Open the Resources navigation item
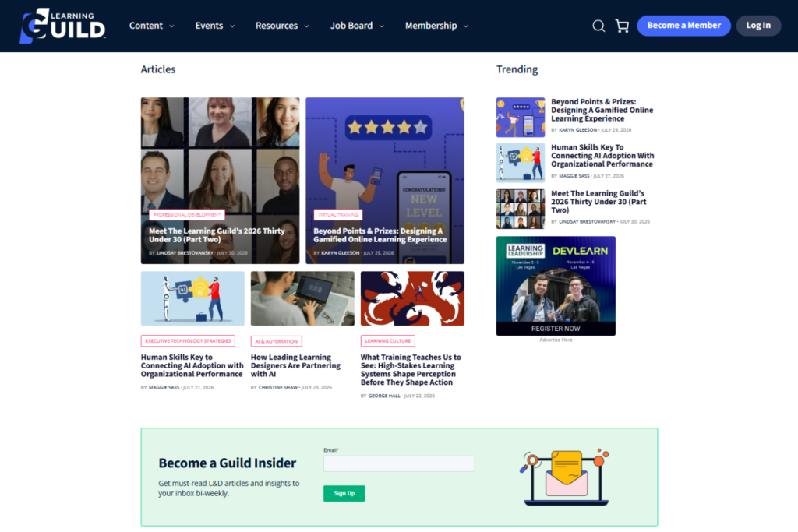The width and height of the screenshot is (798, 532). [x=277, y=26]
